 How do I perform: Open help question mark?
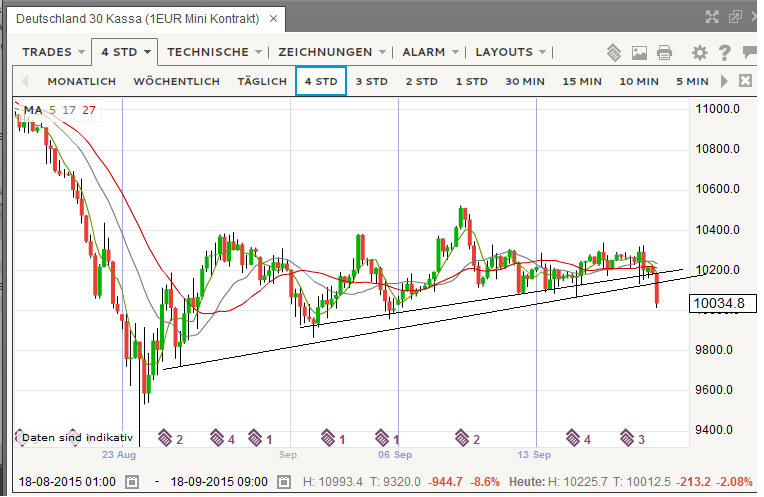723,53
